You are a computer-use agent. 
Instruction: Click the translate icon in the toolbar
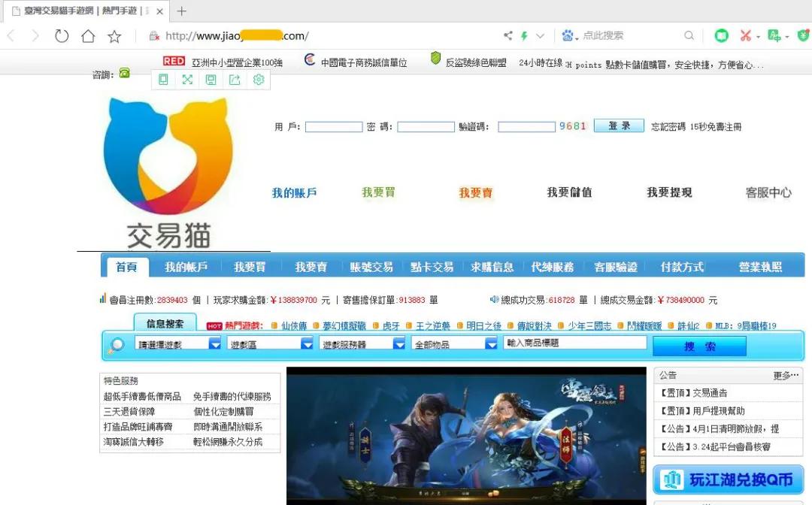774,35
